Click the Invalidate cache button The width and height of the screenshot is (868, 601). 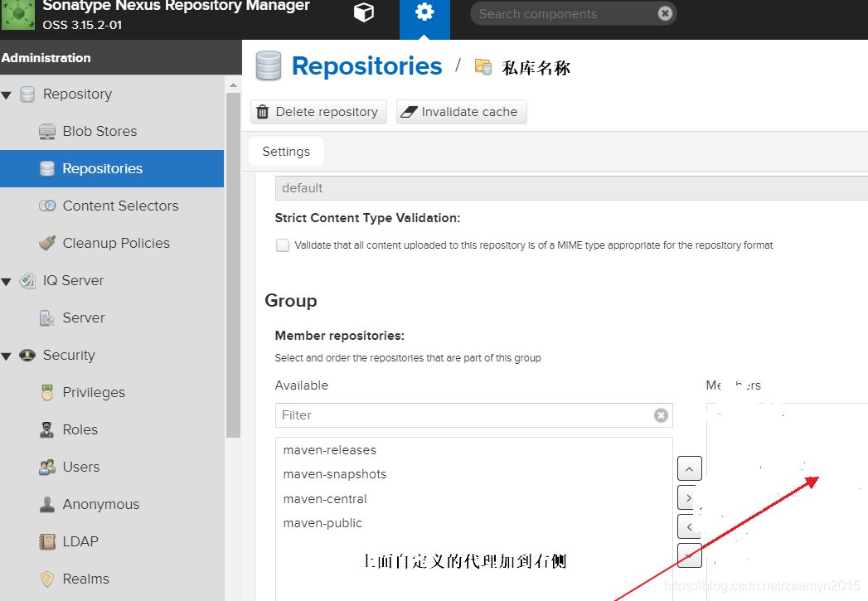point(461,112)
